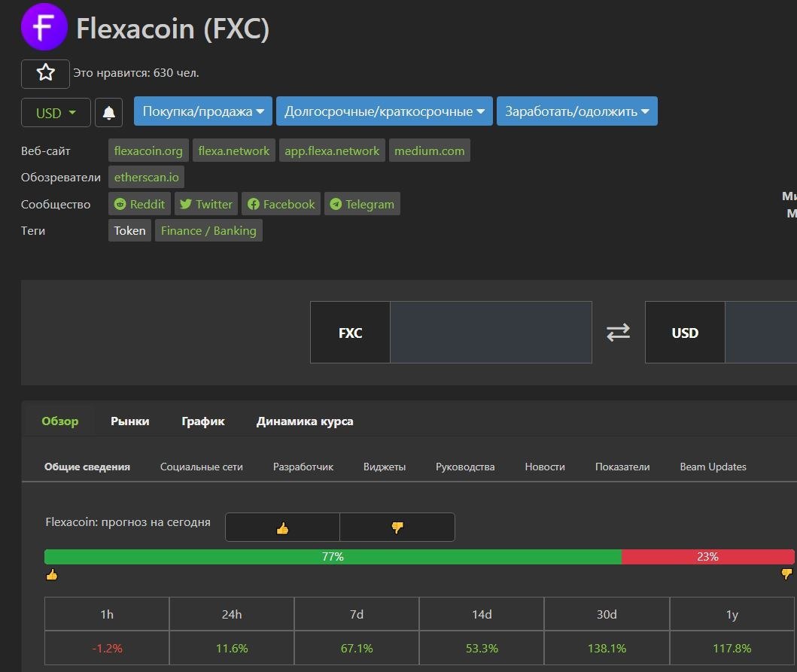
Task: Open the etherscan.io explorer link
Action: (x=147, y=177)
